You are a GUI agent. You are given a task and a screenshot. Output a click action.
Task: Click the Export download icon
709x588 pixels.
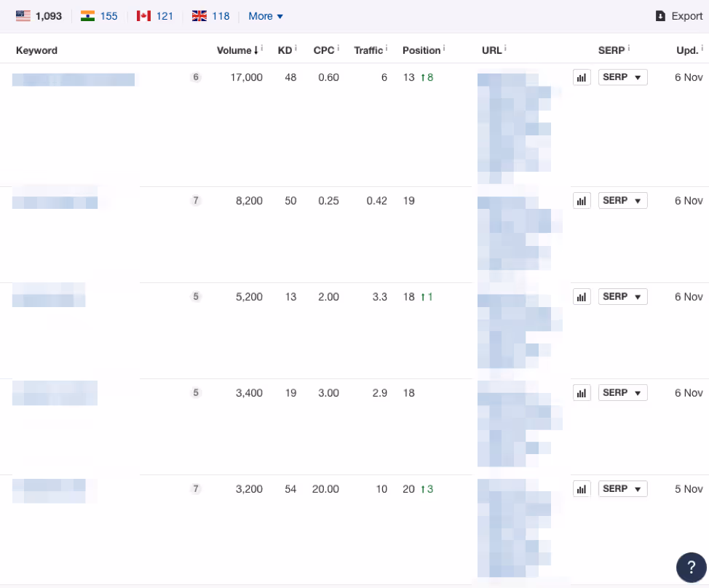(x=660, y=16)
